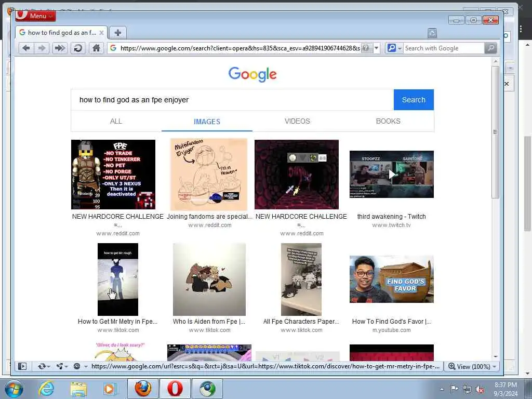Open 'All Fpe Characters Paper' thumbnail
532x399 pixels.
click(x=301, y=279)
